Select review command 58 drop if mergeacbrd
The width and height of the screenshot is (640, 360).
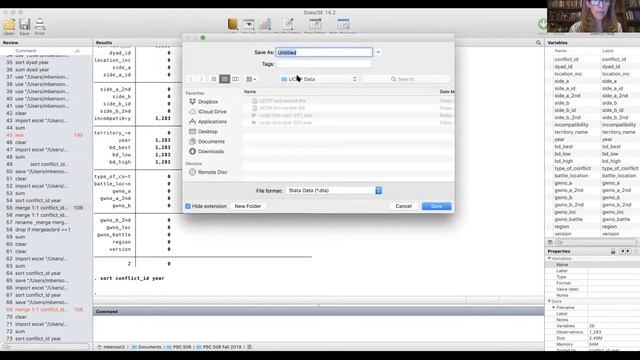click(x=46, y=230)
